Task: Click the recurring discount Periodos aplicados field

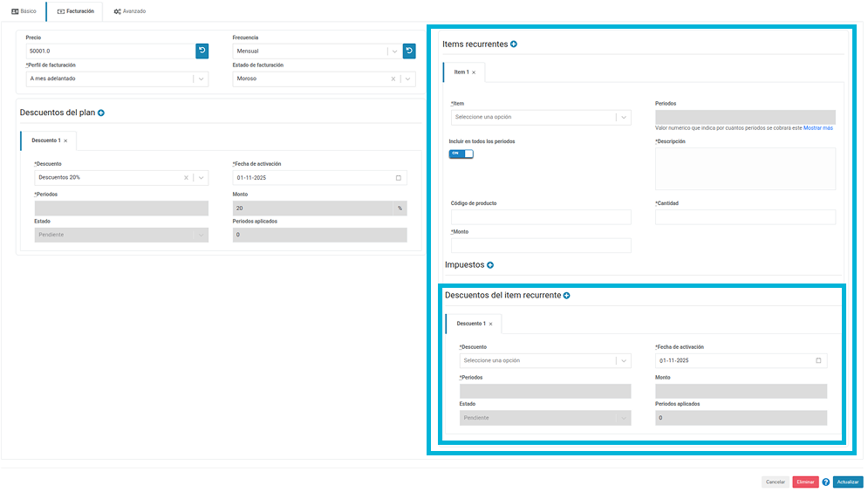Action: (742, 418)
